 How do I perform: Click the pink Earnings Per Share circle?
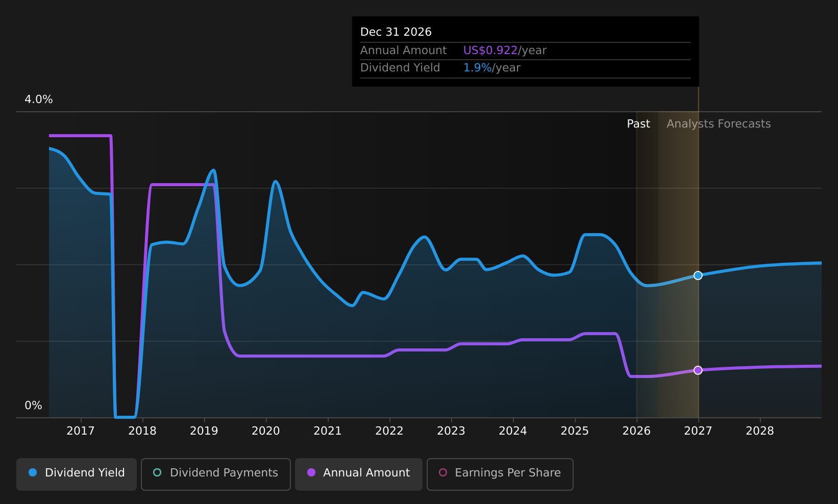[443, 472]
